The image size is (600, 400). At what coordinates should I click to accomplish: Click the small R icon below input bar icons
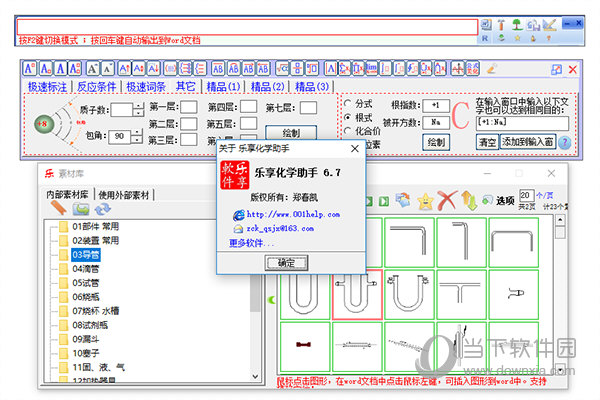click(x=485, y=38)
